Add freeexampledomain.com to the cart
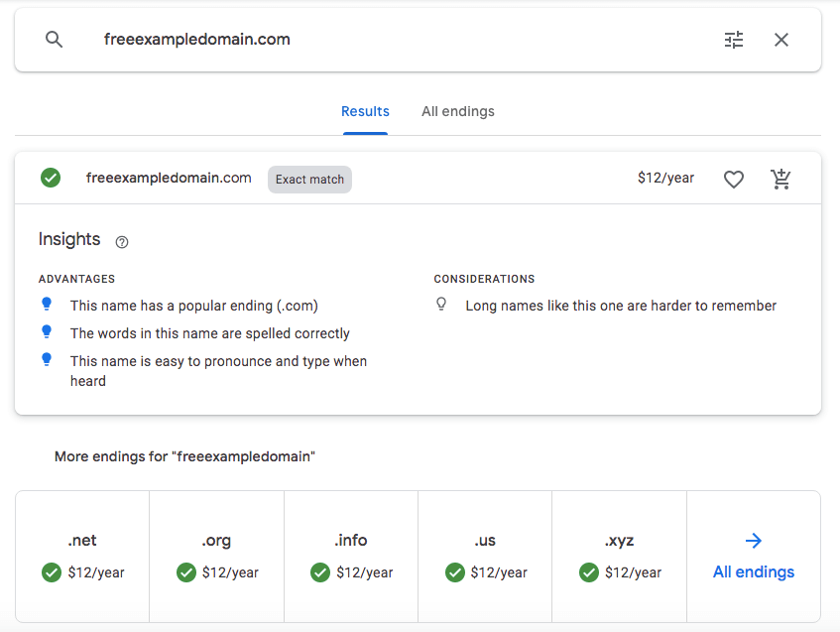Image resolution: width=840 pixels, height=632 pixels. [x=781, y=179]
